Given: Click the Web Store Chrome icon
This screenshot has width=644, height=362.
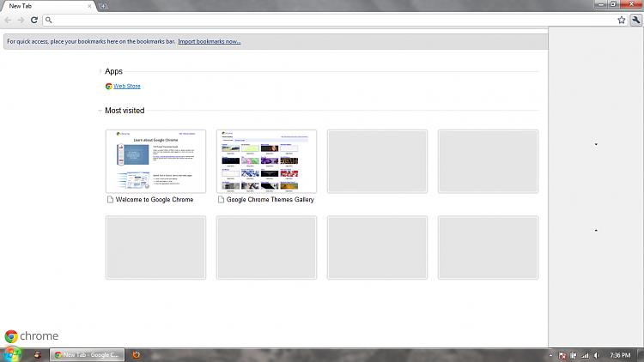Looking at the screenshot, I should (x=108, y=86).
